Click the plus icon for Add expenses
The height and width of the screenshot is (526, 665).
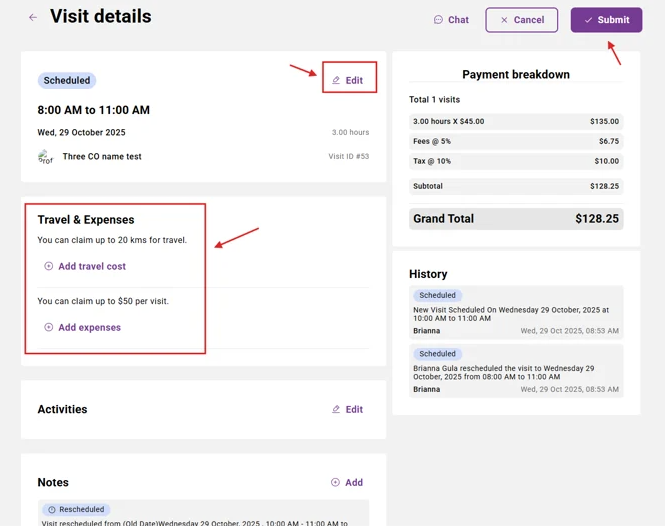pyautogui.click(x=49, y=328)
